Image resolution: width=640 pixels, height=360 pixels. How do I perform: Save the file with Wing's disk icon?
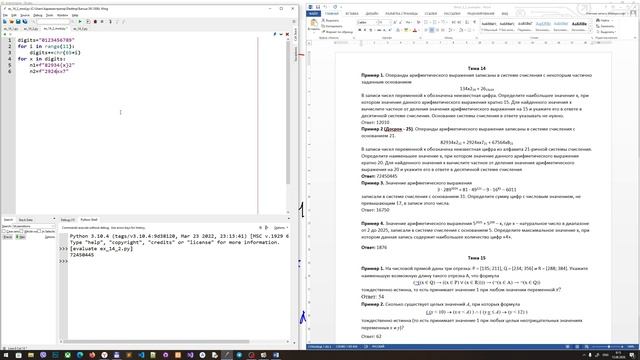point(18,22)
